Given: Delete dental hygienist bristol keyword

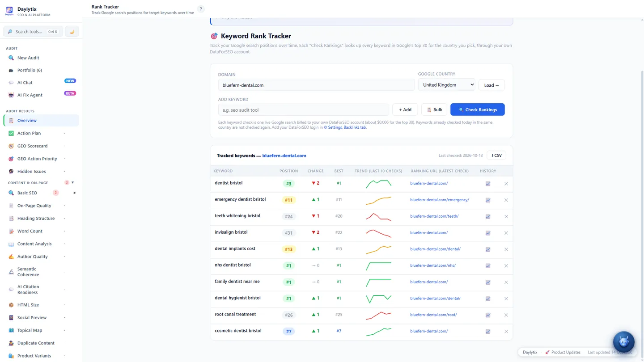Looking at the screenshot, I should (506, 299).
